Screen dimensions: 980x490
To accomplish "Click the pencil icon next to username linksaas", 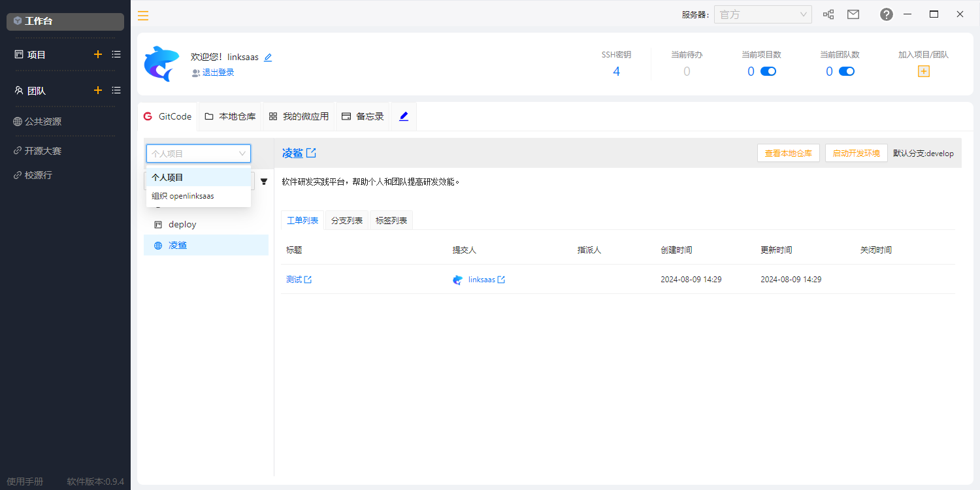I will click(268, 57).
